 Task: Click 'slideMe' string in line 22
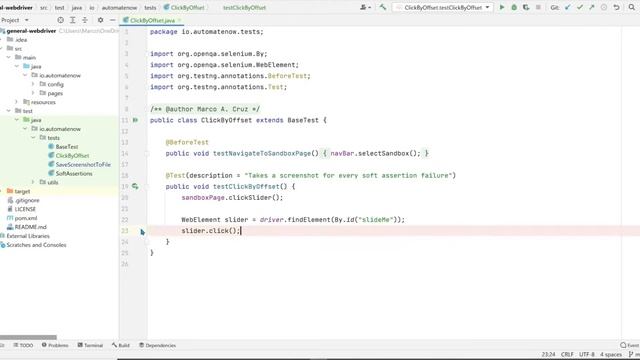(x=375, y=220)
